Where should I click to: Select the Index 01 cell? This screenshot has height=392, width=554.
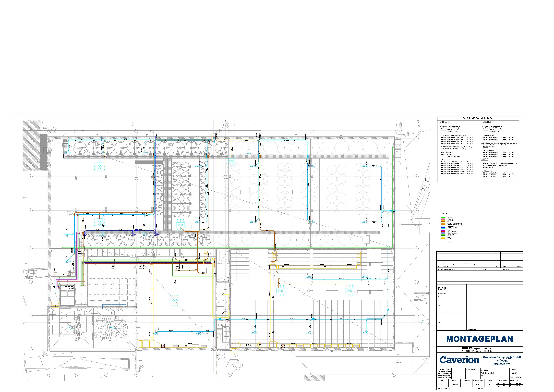(490, 384)
